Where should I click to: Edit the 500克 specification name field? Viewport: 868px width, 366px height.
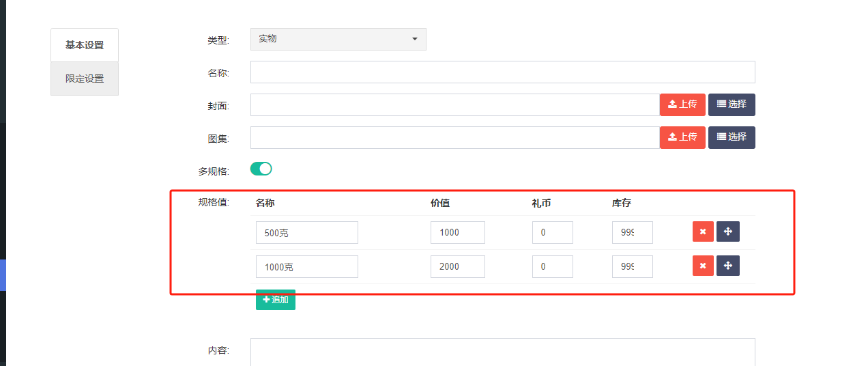point(307,232)
